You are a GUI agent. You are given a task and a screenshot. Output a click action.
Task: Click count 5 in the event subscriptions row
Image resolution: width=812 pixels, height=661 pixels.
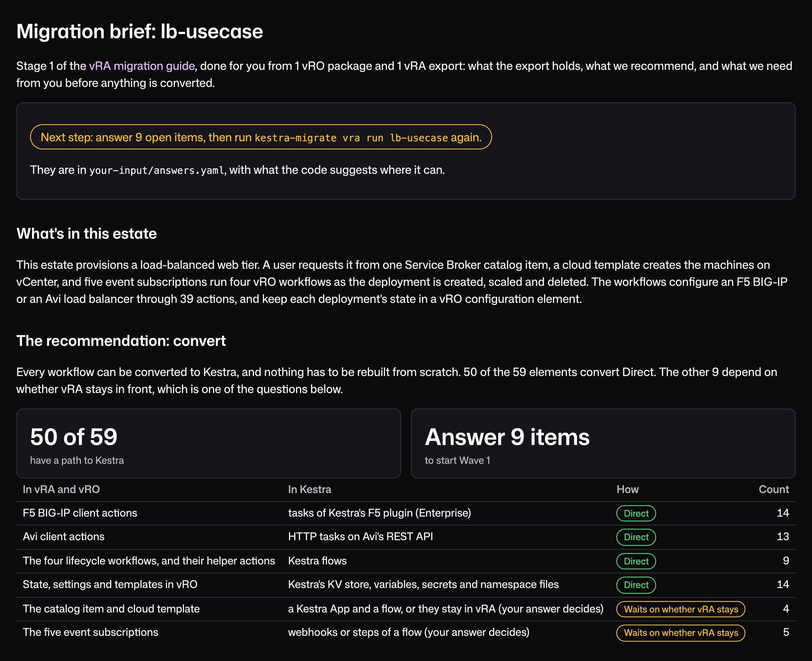click(786, 632)
